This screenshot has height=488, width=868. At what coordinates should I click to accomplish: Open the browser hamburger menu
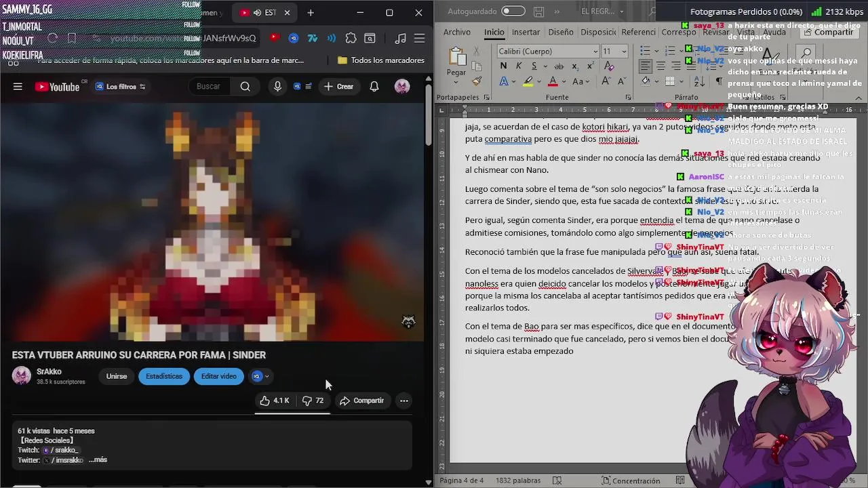click(420, 39)
